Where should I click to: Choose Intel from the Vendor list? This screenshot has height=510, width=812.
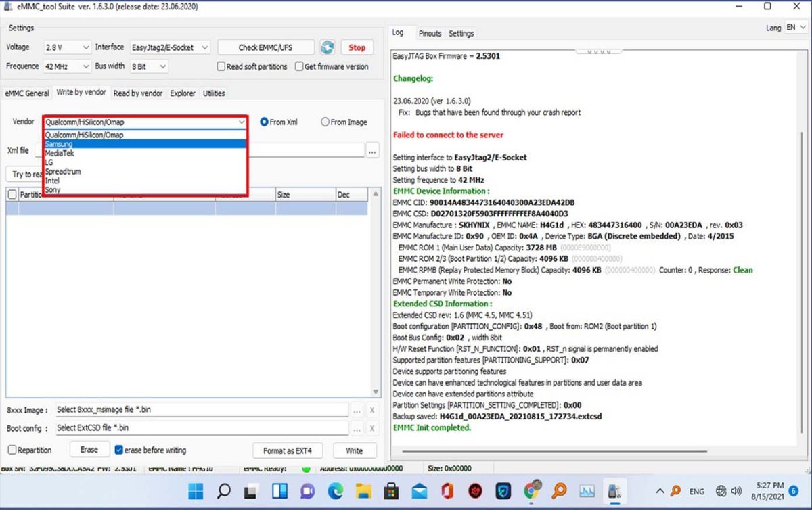[x=145, y=181]
